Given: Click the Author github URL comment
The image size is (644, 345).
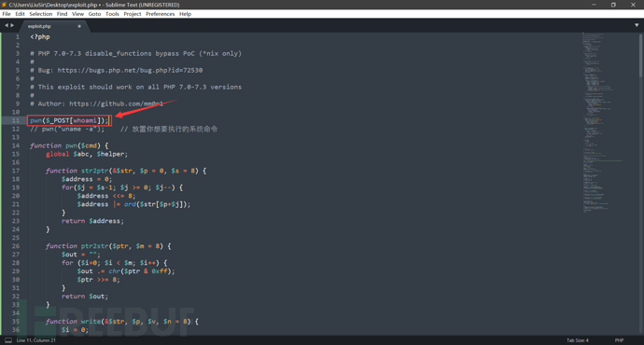Looking at the screenshot, I should point(96,103).
